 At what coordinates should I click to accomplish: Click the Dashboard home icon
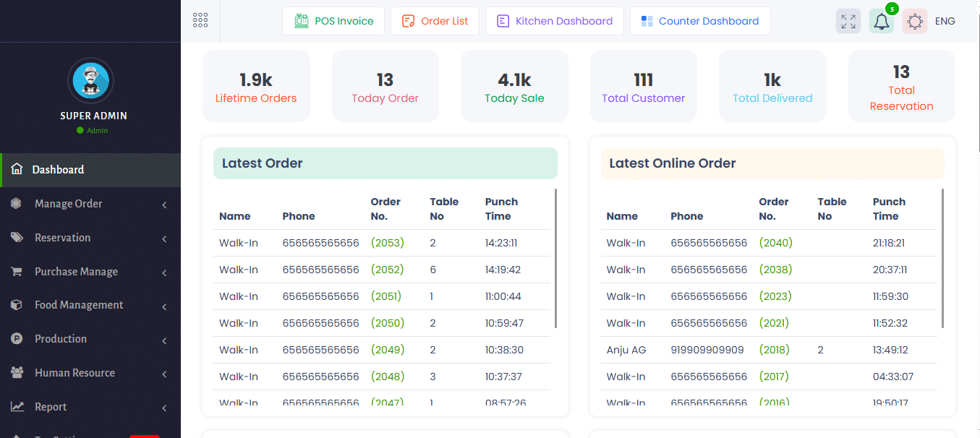[17, 169]
